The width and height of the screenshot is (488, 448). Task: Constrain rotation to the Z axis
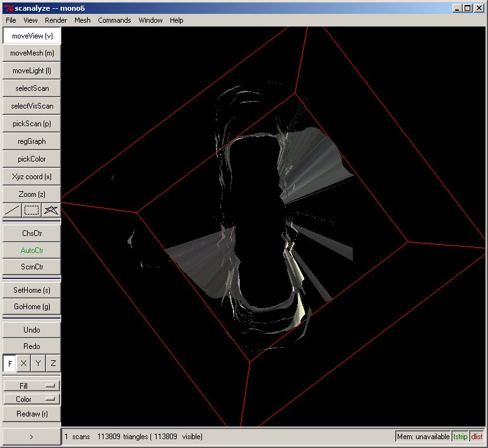(53, 363)
